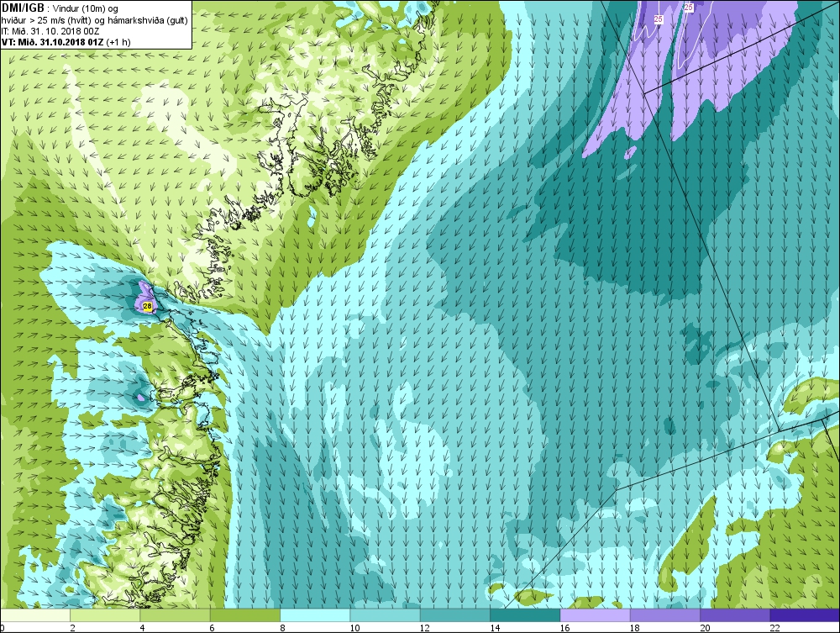Screen dimensions: 840x633
Task: Click the legend scale value 16
Action: [x=564, y=628]
